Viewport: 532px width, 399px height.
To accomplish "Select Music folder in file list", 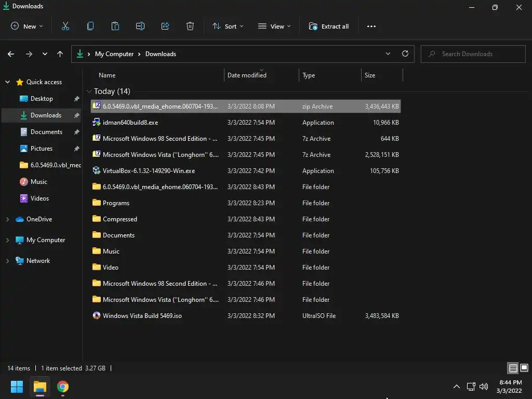I will [246, 251].
